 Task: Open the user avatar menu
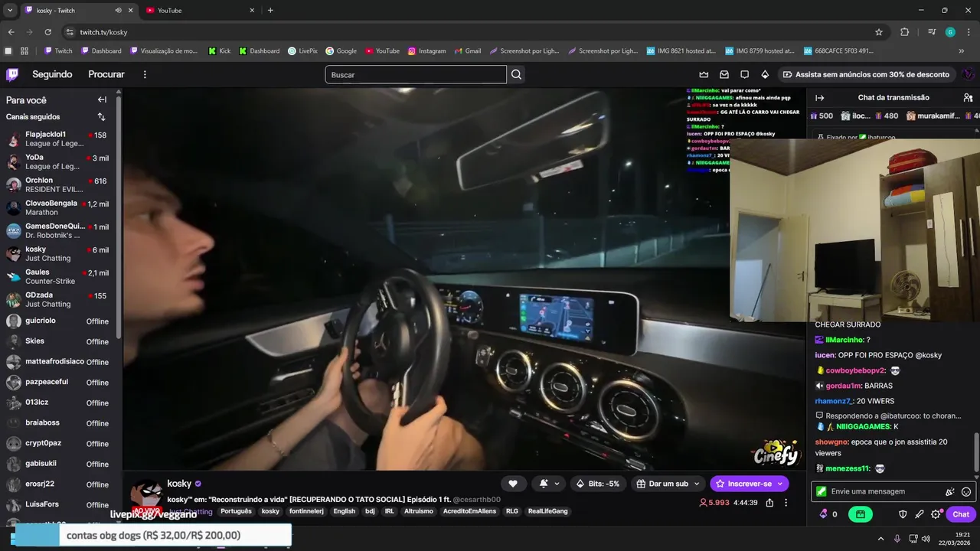968,74
